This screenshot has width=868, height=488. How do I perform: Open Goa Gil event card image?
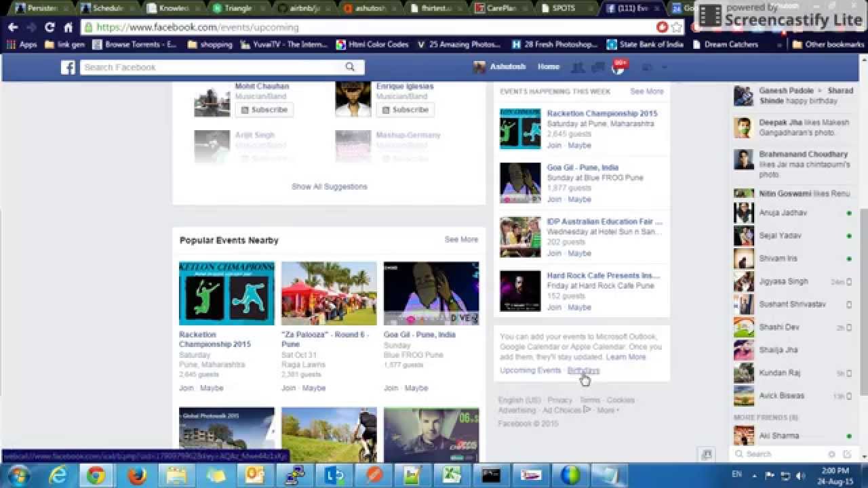click(431, 293)
